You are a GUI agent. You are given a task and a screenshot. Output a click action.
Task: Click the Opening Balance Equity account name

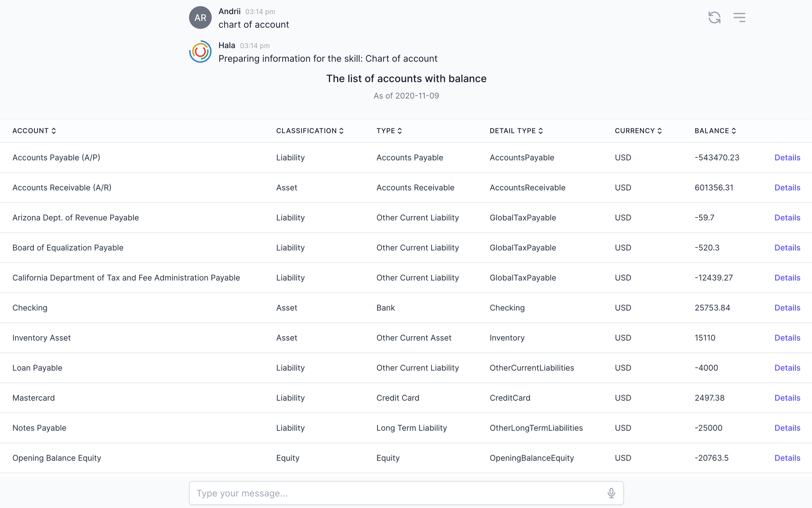pyautogui.click(x=56, y=458)
